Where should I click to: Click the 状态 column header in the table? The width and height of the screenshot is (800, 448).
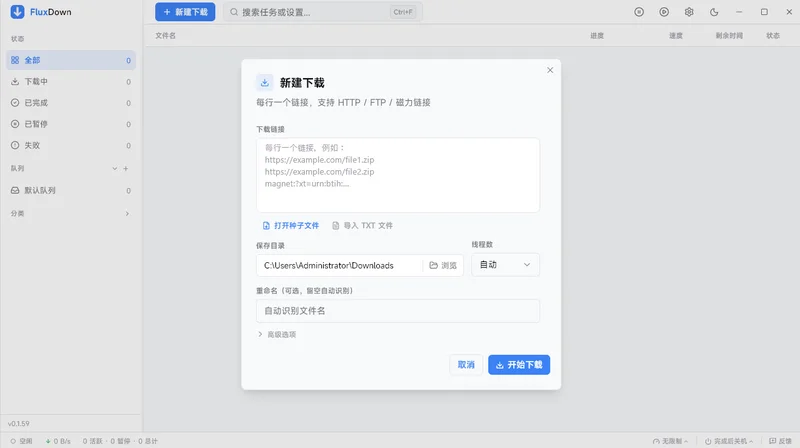(773, 36)
